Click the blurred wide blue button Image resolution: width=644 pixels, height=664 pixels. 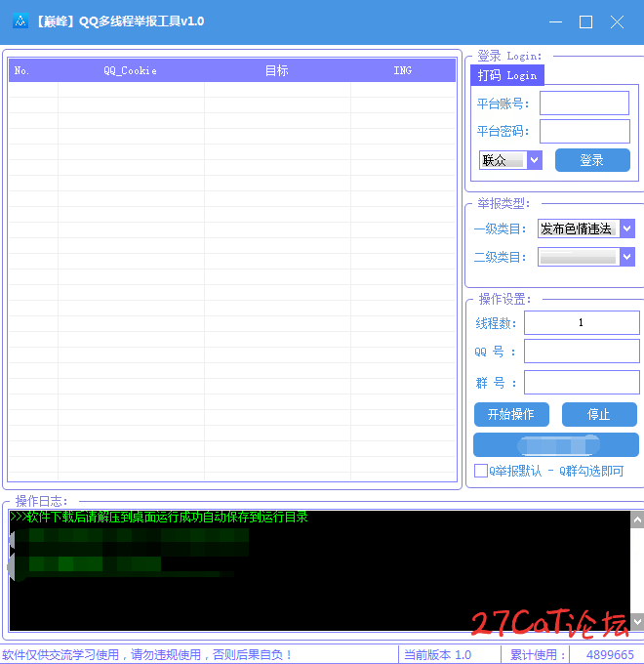click(x=556, y=445)
